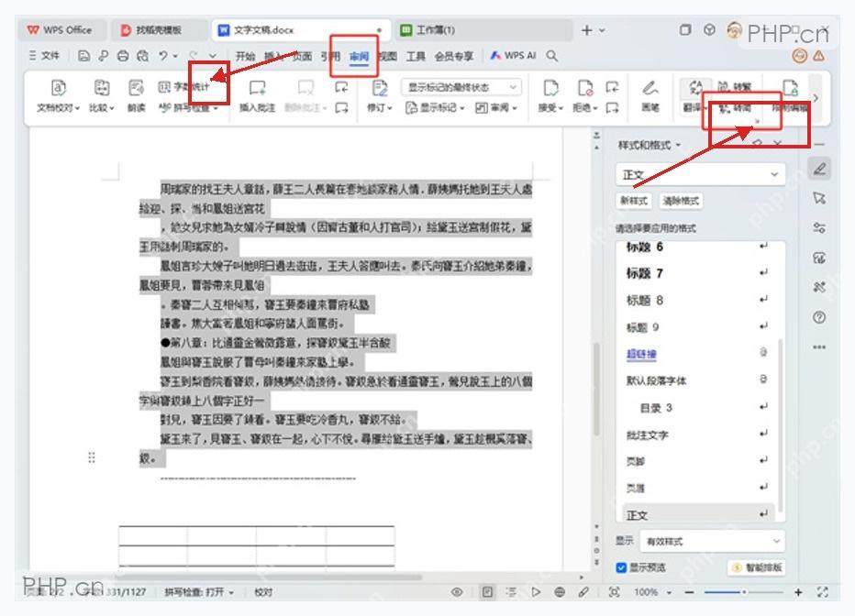Image resolution: width=855 pixels, height=616 pixels.
Task: Click the selection cursor icon in sidebar
Action: click(819, 198)
